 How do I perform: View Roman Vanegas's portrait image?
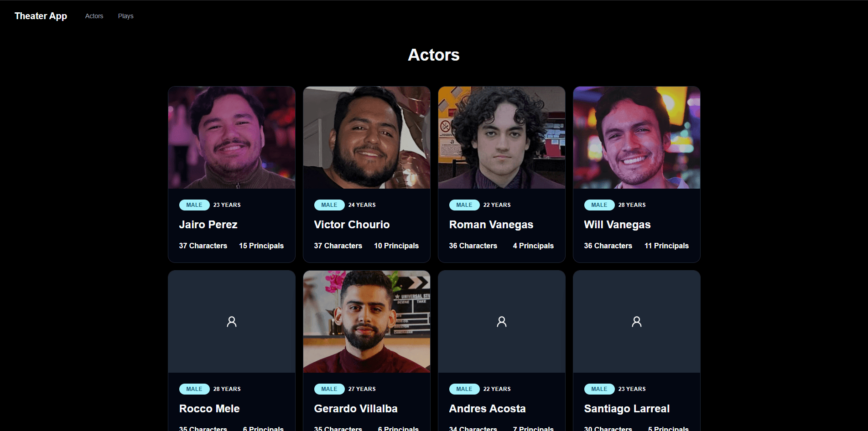(502, 138)
